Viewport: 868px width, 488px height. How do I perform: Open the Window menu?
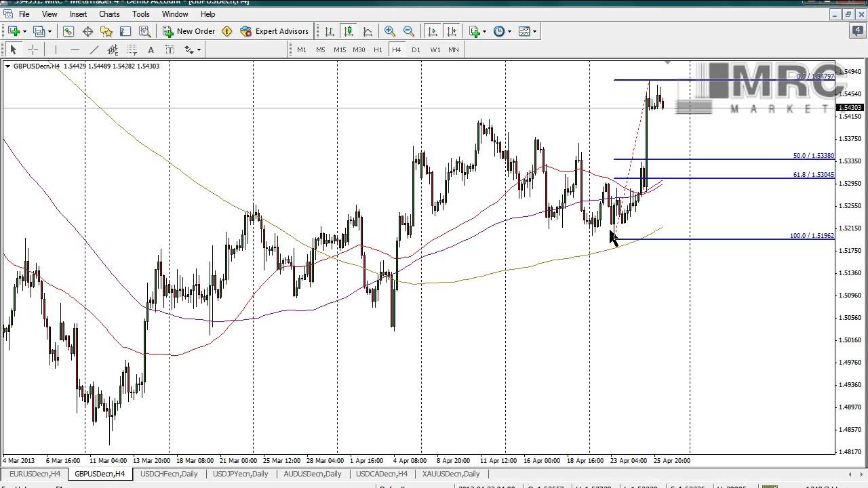(x=175, y=14)
